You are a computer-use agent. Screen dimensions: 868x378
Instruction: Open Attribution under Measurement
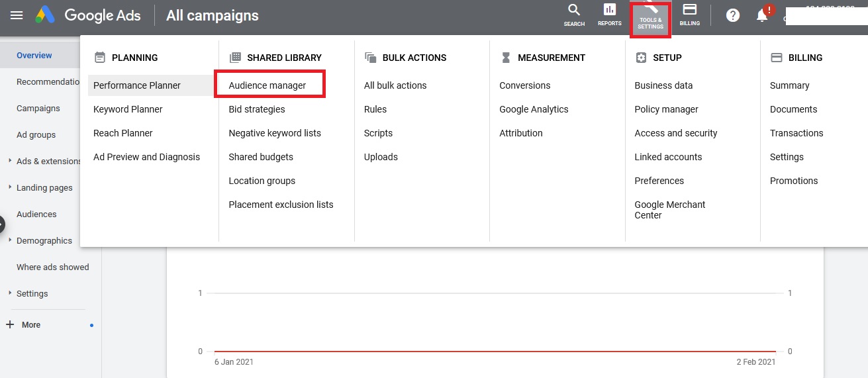coord(521,133)
